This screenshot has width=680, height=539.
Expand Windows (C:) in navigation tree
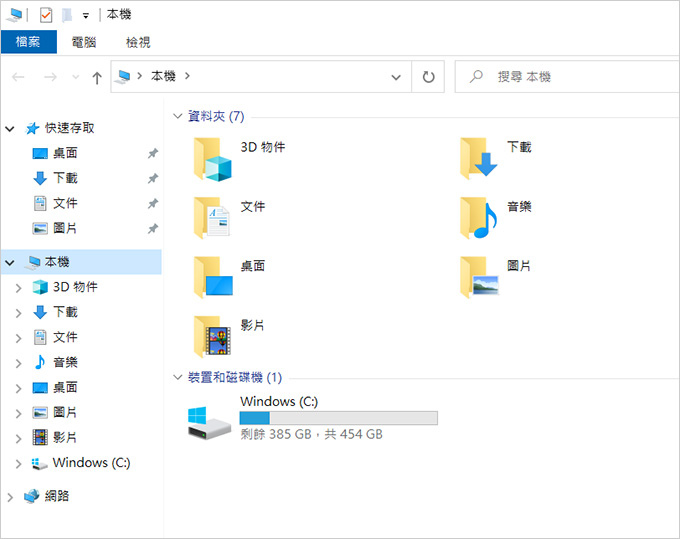click(x=18, y=464)
